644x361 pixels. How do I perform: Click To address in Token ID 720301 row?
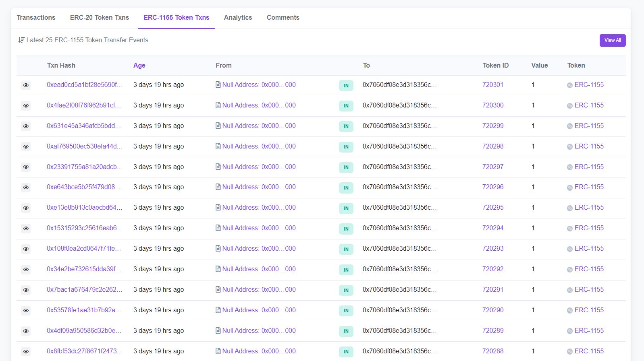tap(399, 85)
